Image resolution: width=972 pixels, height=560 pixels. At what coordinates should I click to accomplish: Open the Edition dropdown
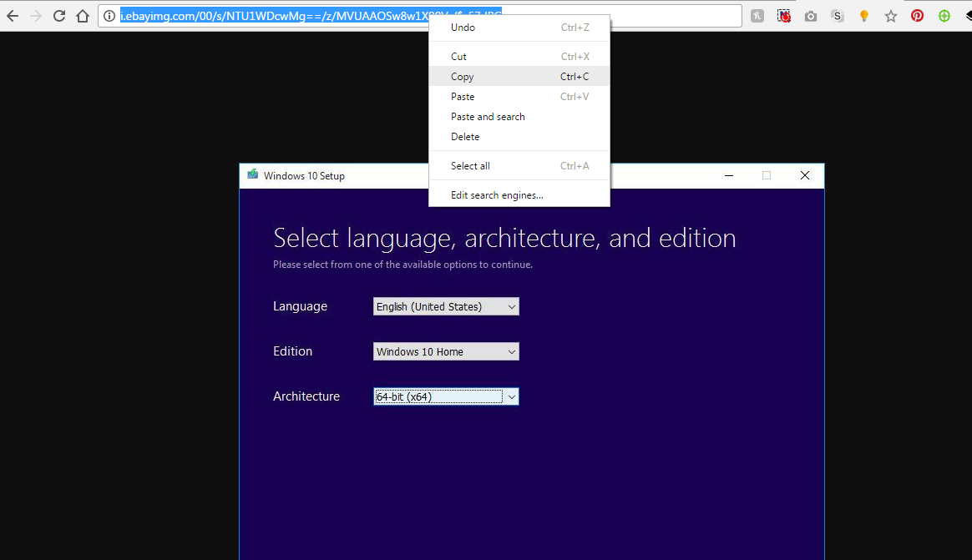tap(446, 351)
